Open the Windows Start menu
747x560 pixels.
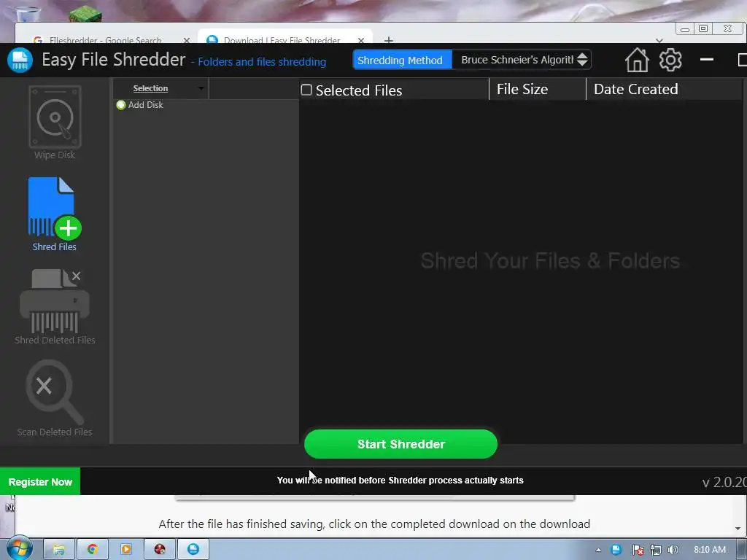pyautogui.click(x=19, y=548)
